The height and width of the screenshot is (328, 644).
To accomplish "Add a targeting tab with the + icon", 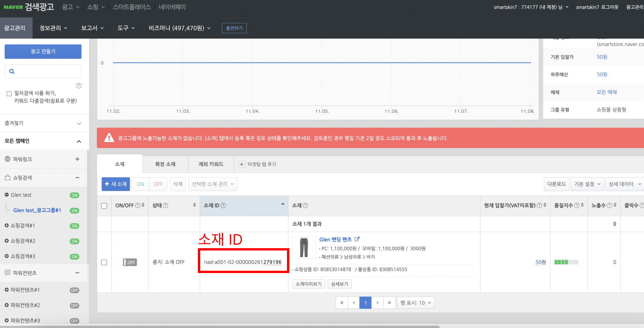I will pos(242,164).
